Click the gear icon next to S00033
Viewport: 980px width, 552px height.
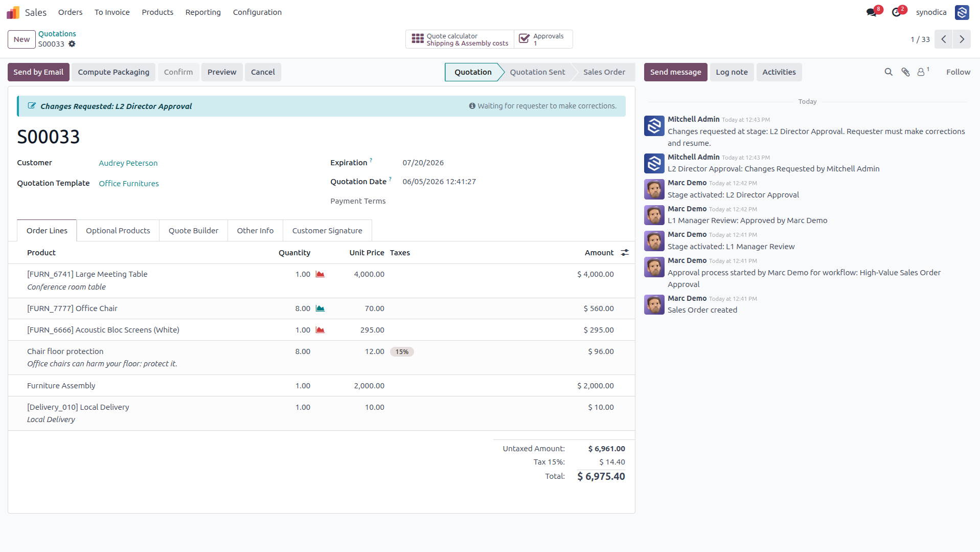[72, 44]
